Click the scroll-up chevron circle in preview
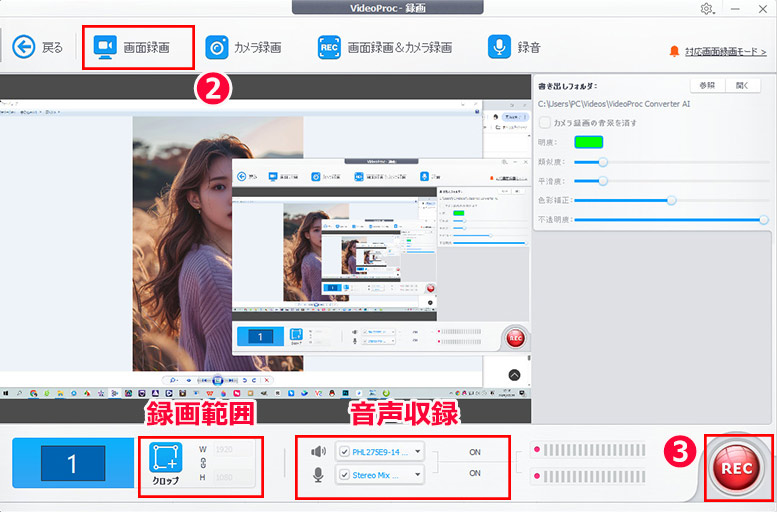 point(515,375)
